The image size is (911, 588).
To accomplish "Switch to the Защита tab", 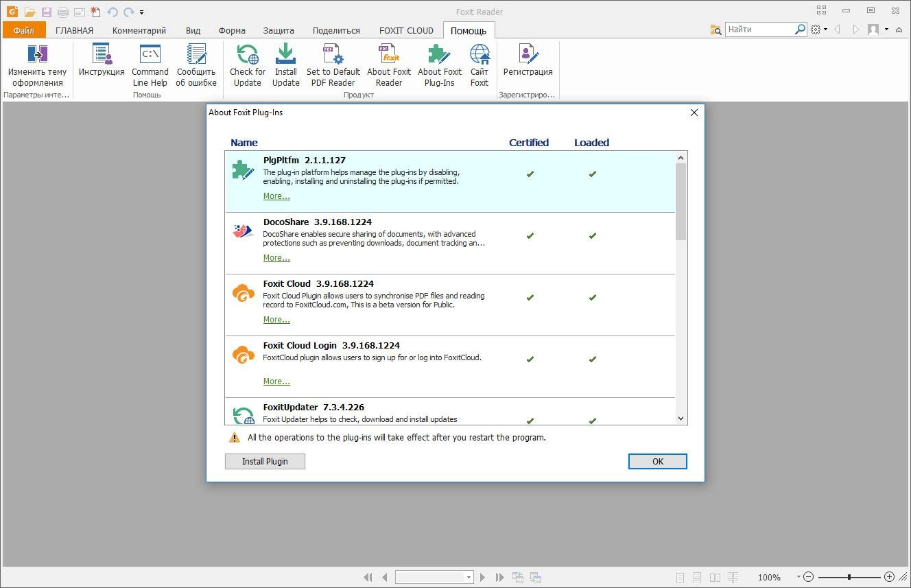I will tap(279, 30).
